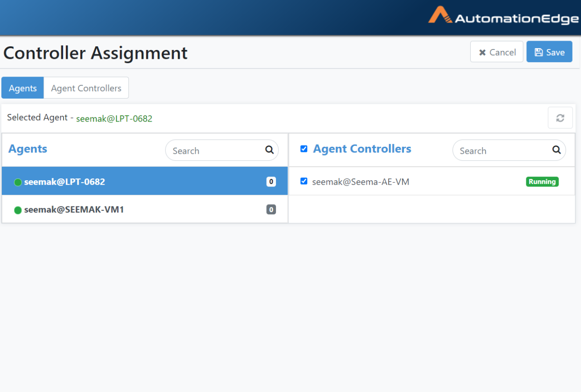This screenshot has width=581, height=392.
Task: Select the Agents tab
Action: [22, 88]
